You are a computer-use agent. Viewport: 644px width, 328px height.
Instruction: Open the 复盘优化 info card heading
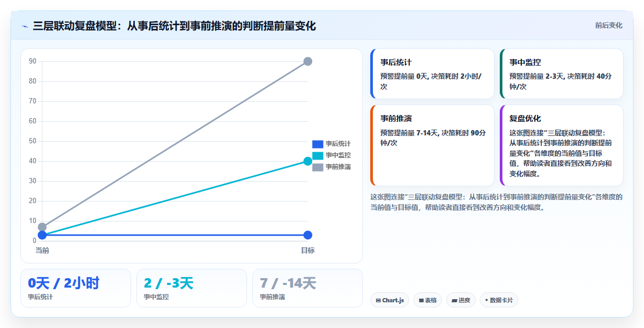(x=525, y=119)
